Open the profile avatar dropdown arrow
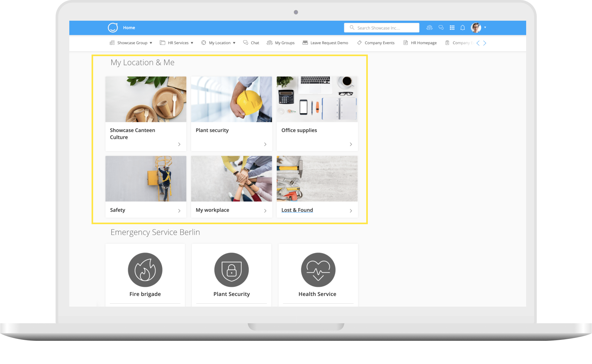592x364 pixels. [485, 28]
